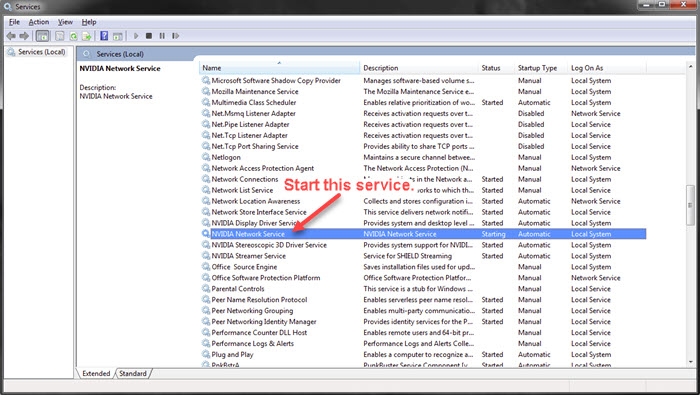Image resolution: width=700 pixels, height=395 pixels.
Task: Switch to the Extended tab
Action: pos(96,374)
